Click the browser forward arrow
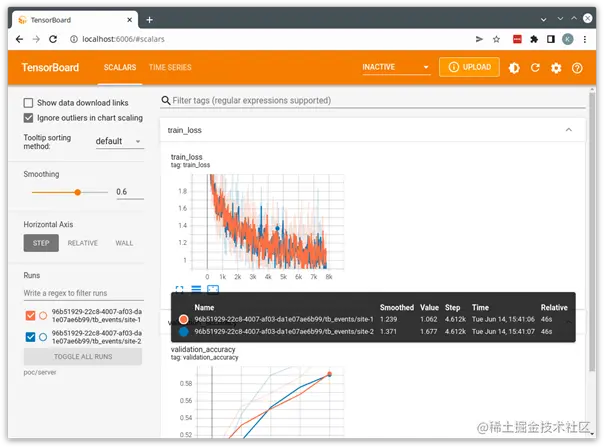 36,39
